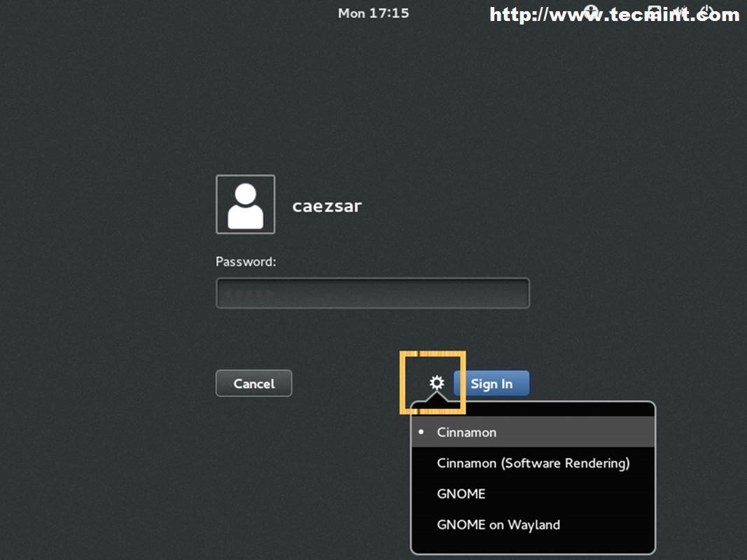Select the GNOME session

(533, 493)
